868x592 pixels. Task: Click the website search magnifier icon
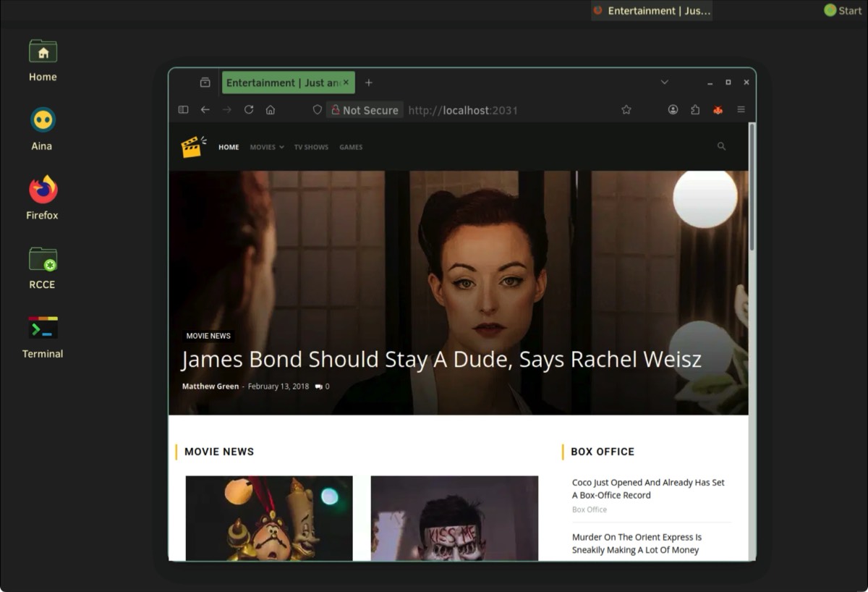click(x=721, y=146)
